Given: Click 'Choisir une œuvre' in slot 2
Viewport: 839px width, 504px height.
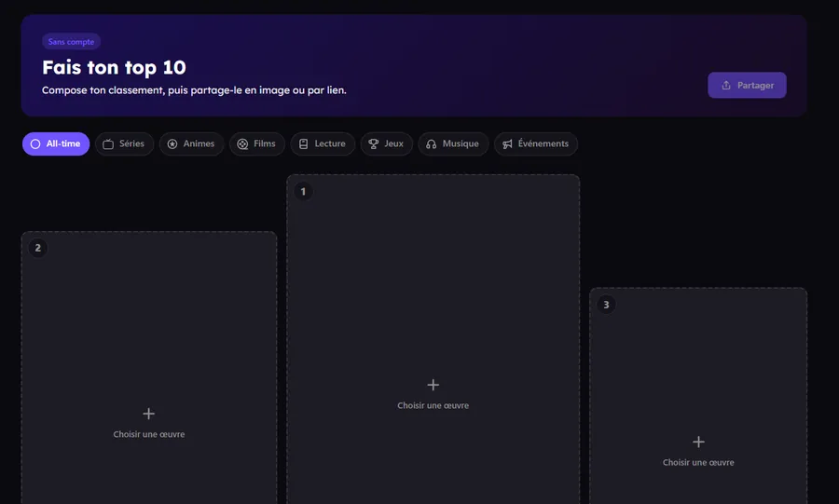Looking at the screenshot, I should click(x=149, y=434).
